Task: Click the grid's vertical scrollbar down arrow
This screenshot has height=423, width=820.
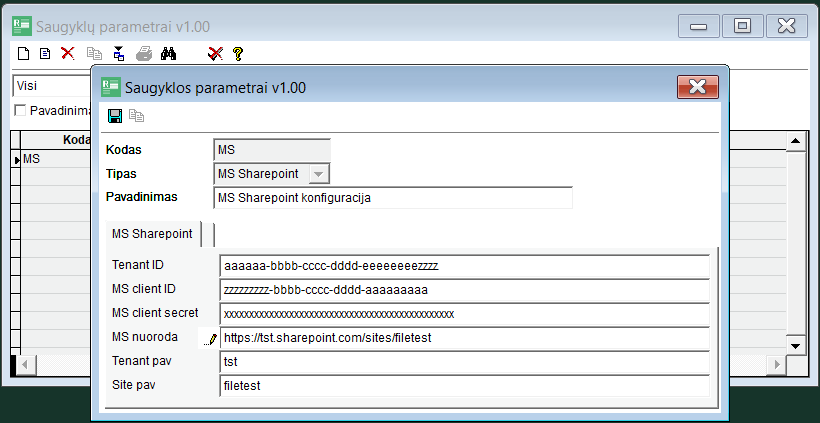Action: coord(796,346)
